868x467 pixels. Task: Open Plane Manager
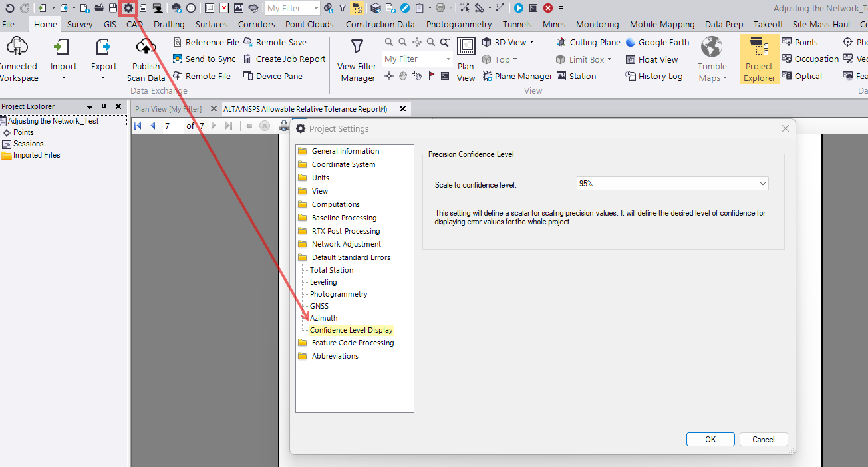pos(516,76)
